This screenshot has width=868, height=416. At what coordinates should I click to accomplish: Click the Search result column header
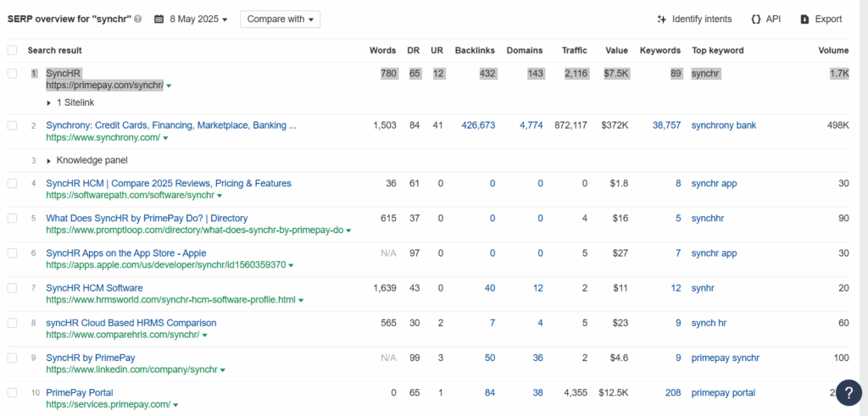[55, 50]
